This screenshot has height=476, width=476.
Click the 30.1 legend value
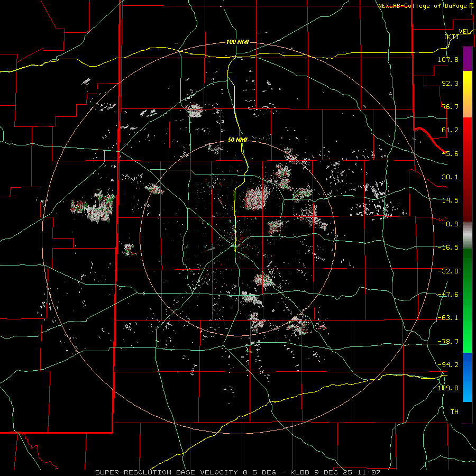(x=450, y=177)
